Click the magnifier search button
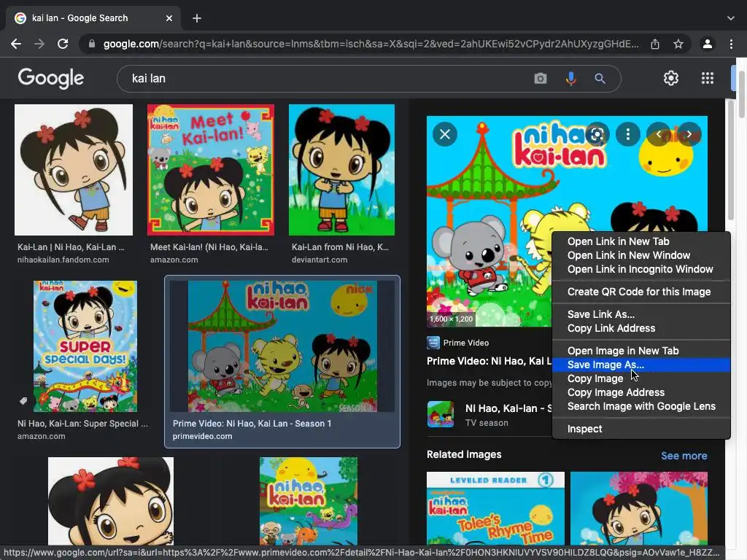 point(600,78)
